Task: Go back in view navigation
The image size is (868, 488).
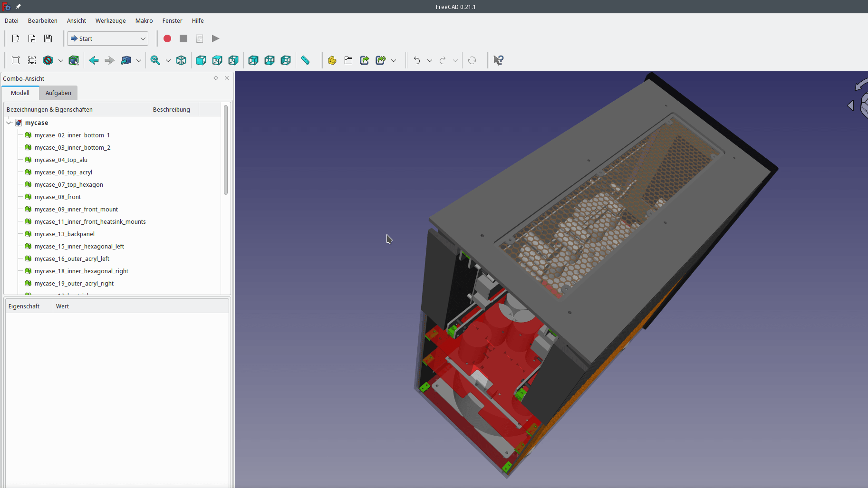Action: point(94,60)
